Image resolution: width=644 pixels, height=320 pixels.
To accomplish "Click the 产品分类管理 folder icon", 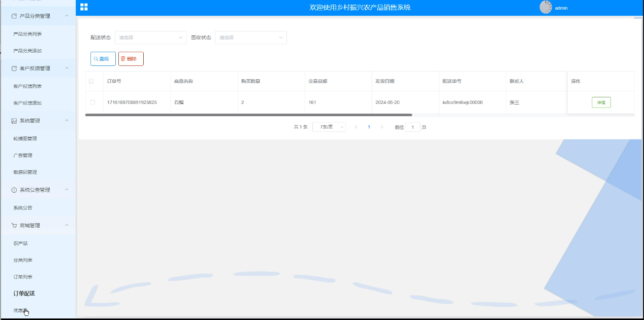I will (x=14, y=16).
